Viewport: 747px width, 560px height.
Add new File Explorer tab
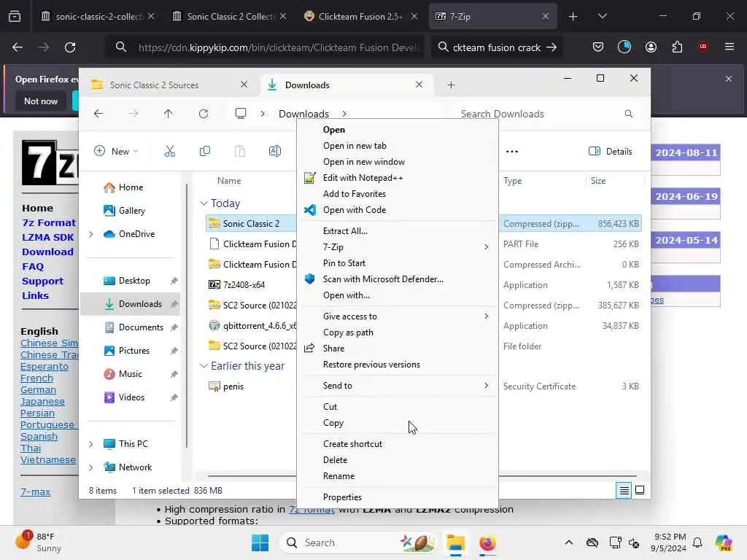click(x=451, y=85)
